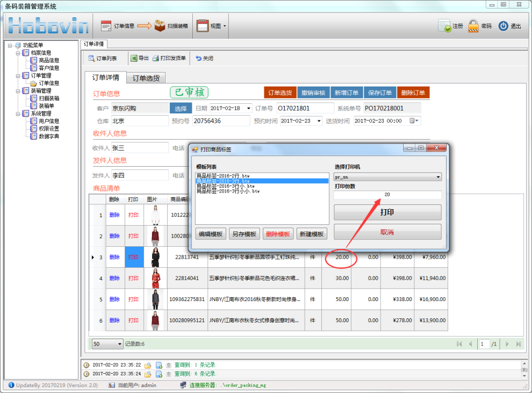The width and height of the screenshot is (532, 393).
Task: Click the 订单列表 toolbar icon
Action: (92, 58)
